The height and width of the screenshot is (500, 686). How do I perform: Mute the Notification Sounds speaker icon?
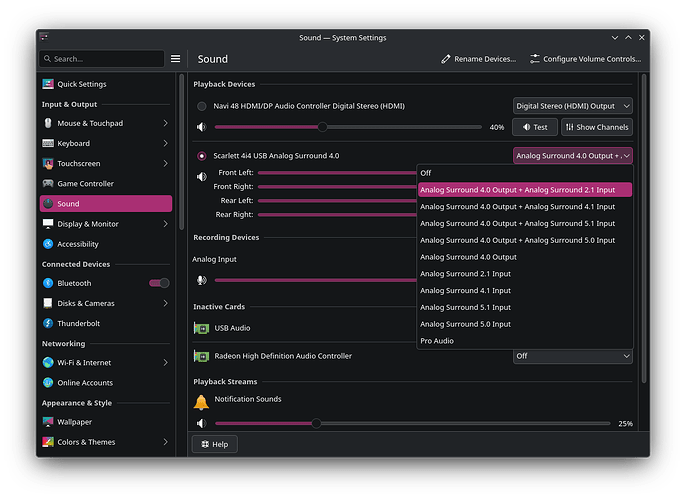[201, 423]
